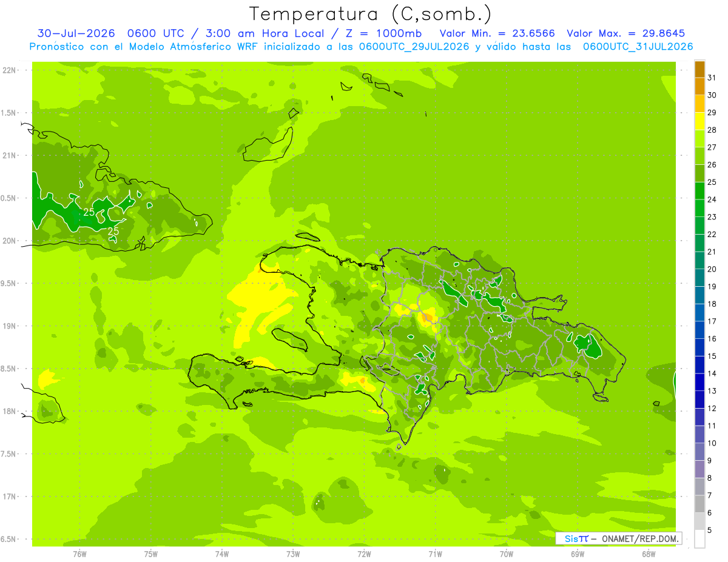Click the longitude label "72W"
This screenshot has width=728, height=562.
(x=364, y=554)
